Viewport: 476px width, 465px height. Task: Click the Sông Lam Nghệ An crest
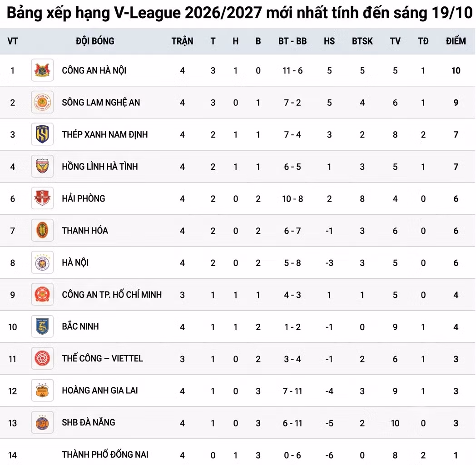pos(42,102)
